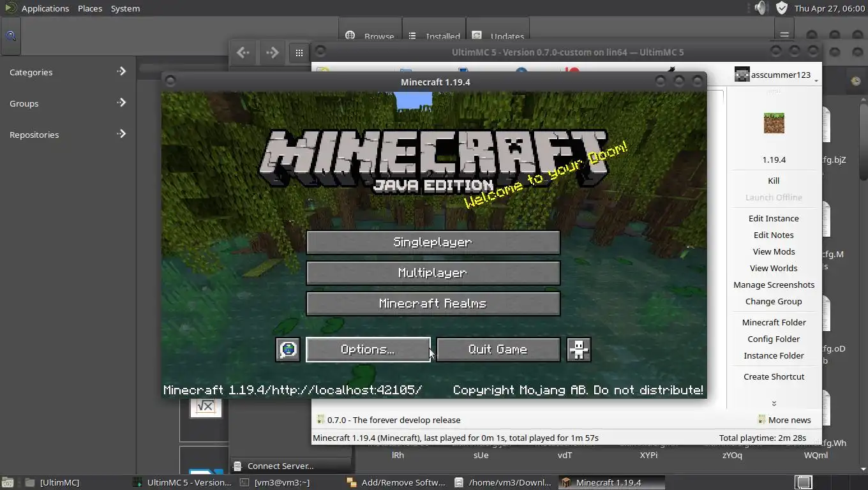Go forward in file manager
Image resolution: width=868 pixels, height=490 pixels.
click(x=272, y=52)
